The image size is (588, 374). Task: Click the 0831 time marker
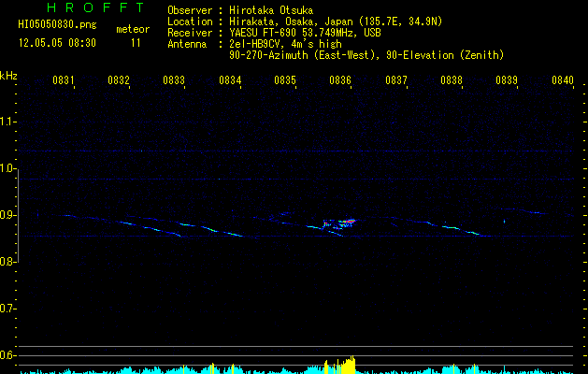pyautogui.click(x=63, y=80)
